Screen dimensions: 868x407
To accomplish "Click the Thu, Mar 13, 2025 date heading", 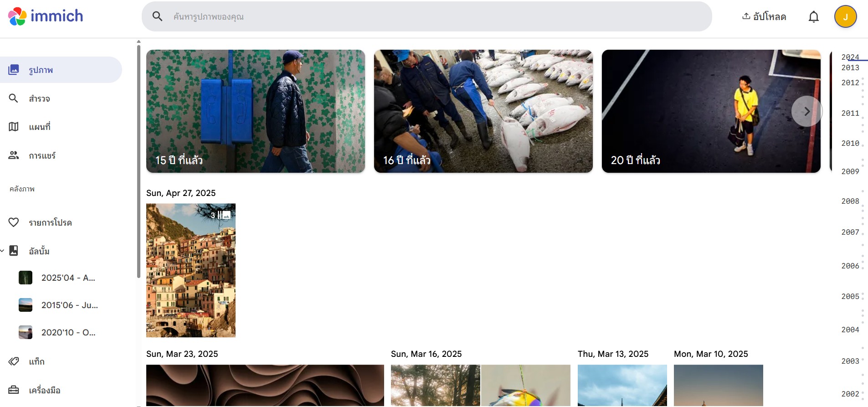I will (x=613, y=354).
